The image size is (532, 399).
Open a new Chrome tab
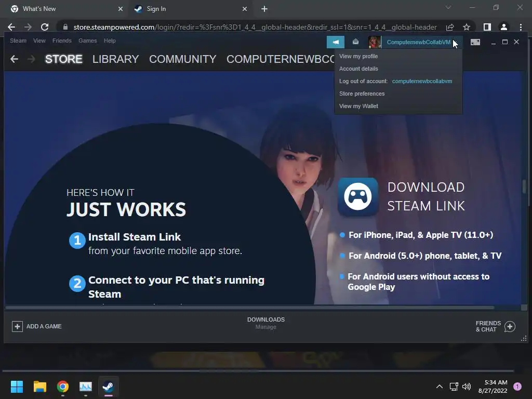click(264, 9)
